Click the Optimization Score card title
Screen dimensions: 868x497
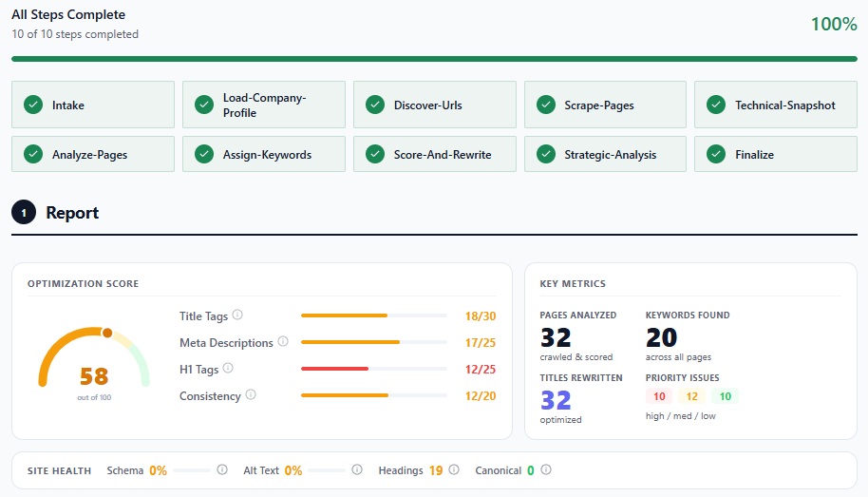pos(83,284)
